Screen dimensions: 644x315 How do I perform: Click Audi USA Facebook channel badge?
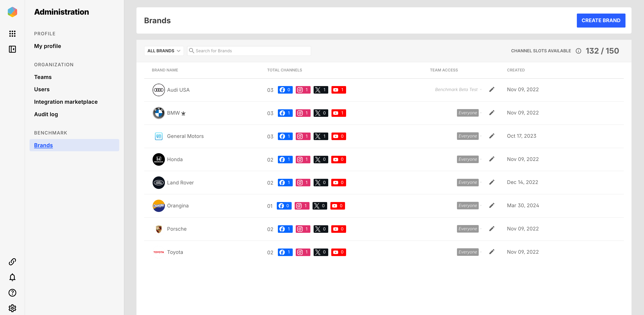[x=285, y=90]
